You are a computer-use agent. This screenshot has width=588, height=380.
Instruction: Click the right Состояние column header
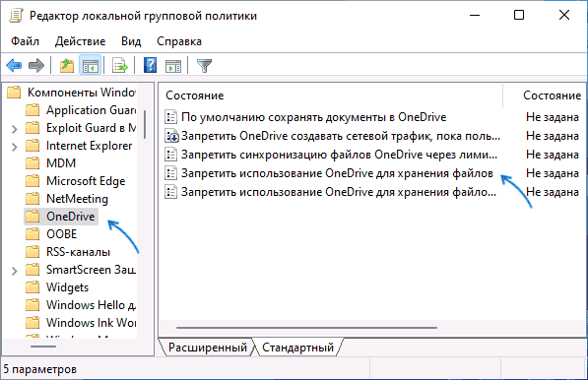pyautogui.click(x=552, y=95)
